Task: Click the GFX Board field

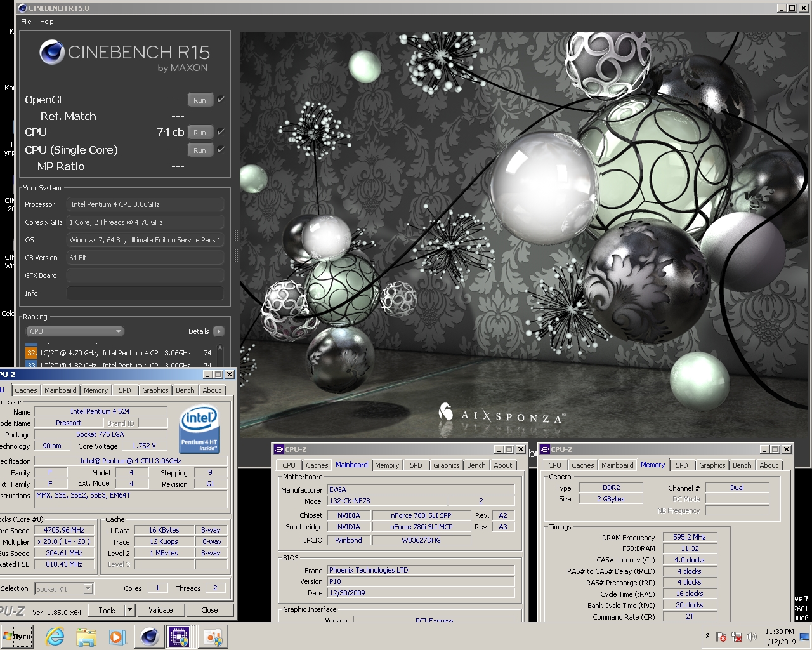Action: tap(145, 275)
